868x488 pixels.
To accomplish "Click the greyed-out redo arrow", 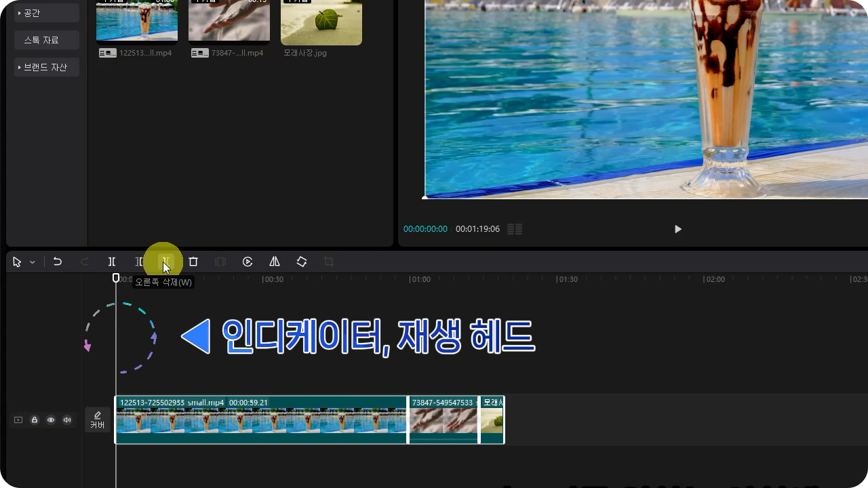I will coord(85,262).
